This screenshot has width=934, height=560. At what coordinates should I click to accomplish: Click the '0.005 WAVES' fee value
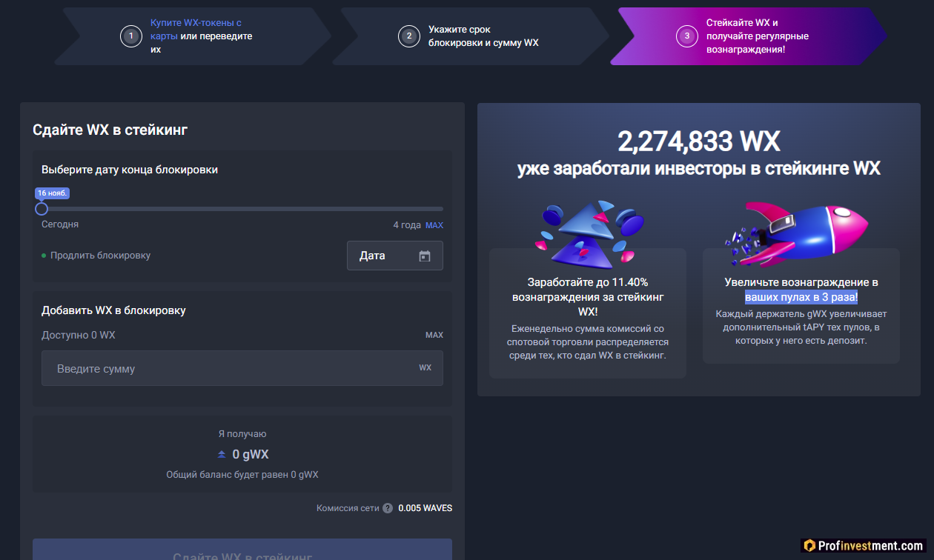pos(425,508)
